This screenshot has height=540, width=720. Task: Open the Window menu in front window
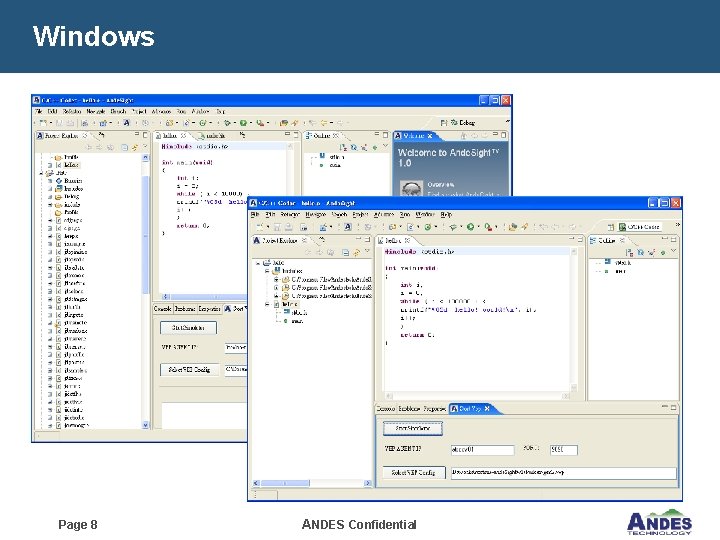pos(425,214)
